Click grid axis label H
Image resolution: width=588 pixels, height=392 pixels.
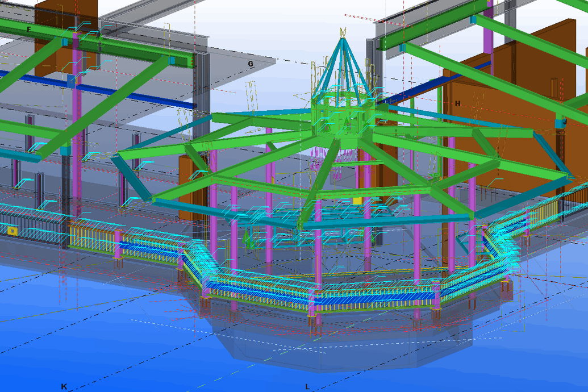coord(457,103)
